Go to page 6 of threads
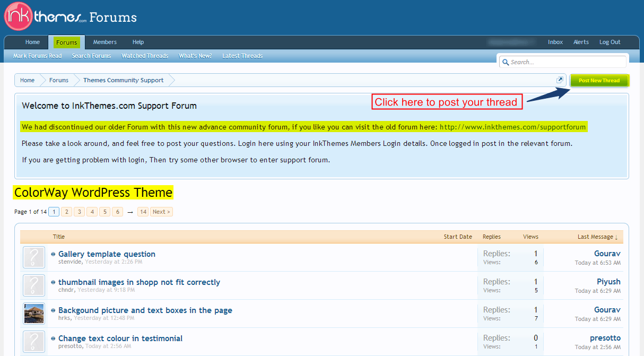This screenshot has height=356, width=644. (x=118, y=212)
